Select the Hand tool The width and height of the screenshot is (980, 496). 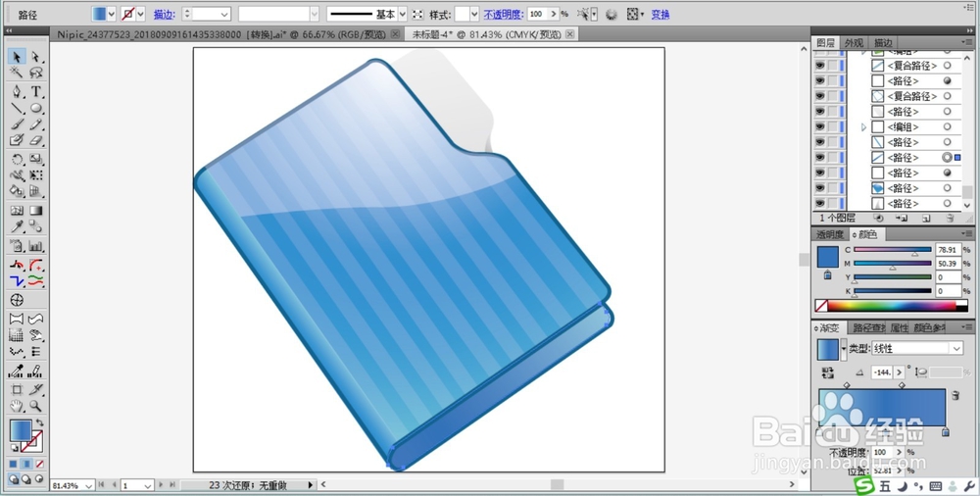pyautogui.click(x=17, y=407)
